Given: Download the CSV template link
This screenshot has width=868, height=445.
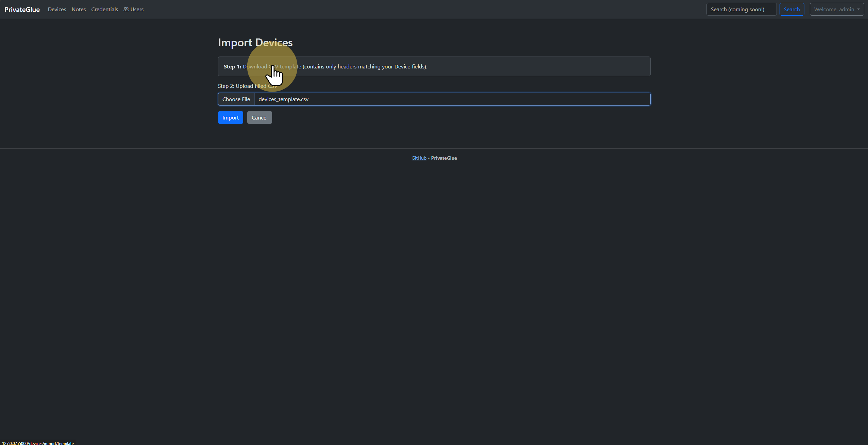Looking at the screenshot, I should (x=272, y=67).
